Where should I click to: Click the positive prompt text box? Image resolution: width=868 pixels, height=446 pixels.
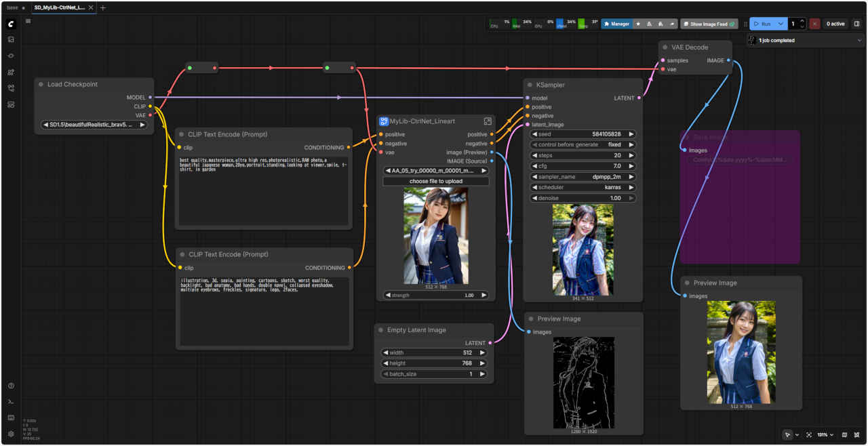click(263, 190)
